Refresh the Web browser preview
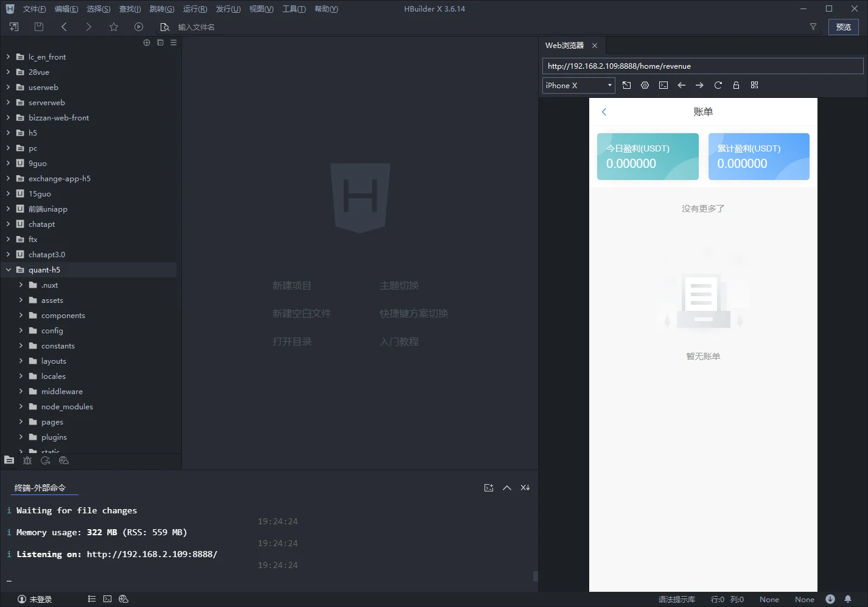The width and height of the screenshot is (868, 607). pyautogui.click(x=718, y=85)
